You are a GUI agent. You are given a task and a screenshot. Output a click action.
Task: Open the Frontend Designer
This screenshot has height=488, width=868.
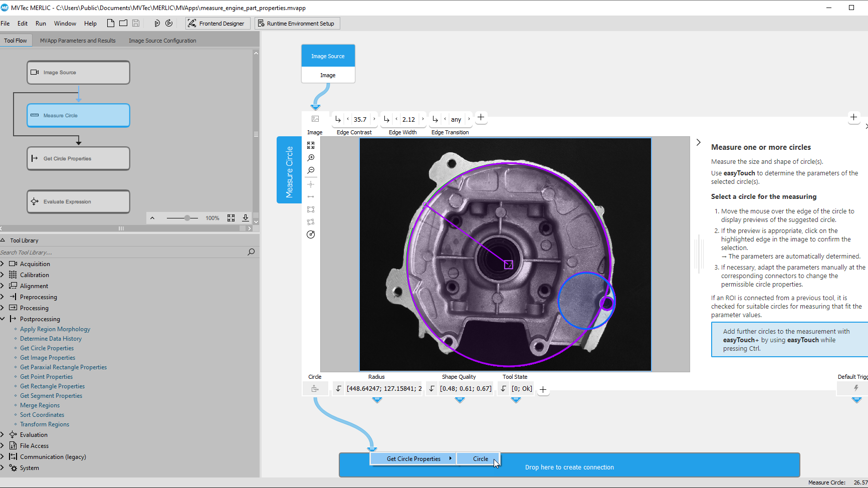(x=218, y=24)
